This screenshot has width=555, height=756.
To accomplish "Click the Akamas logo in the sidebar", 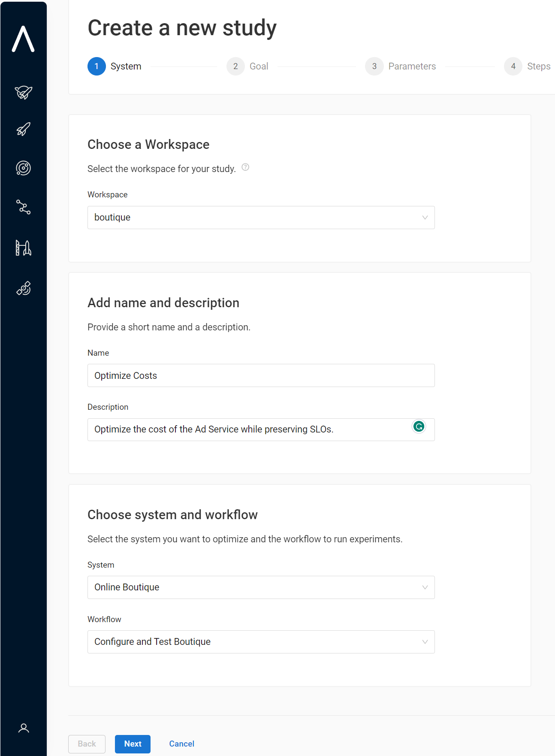I will [x=23, y=39].
